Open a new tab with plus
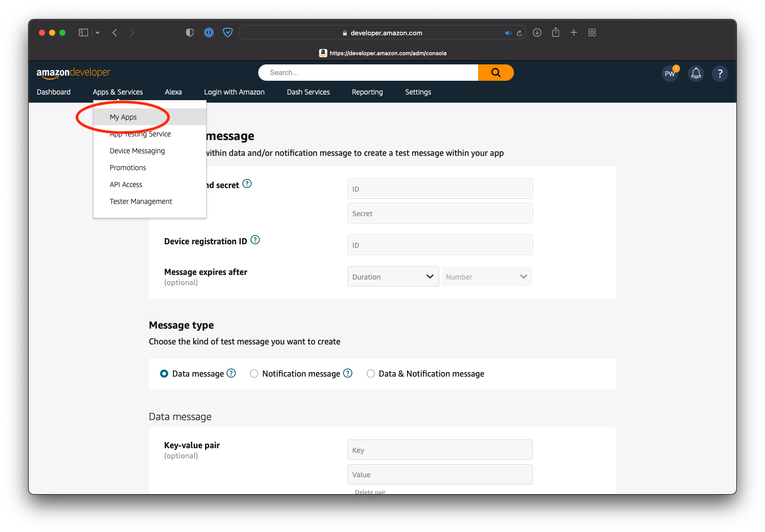Image resolution: width=765 pixels, height=532 pixels. (x=574, y=33)
